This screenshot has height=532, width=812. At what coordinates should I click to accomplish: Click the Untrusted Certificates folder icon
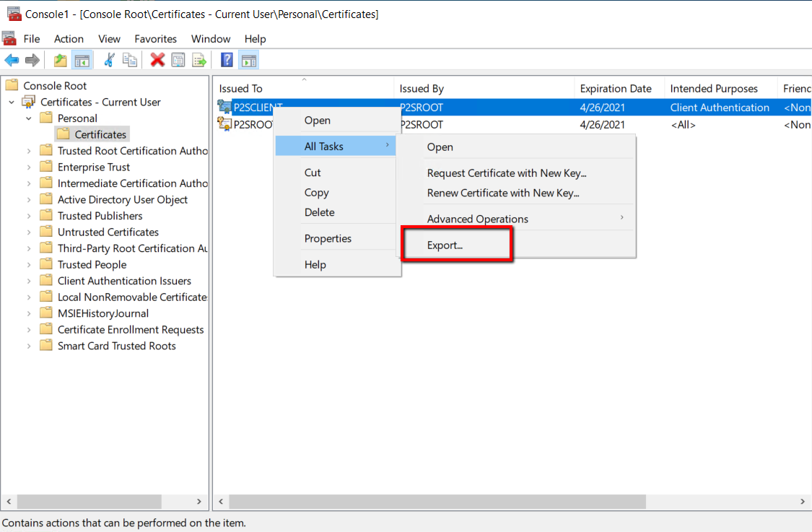(x=46, y=232)
